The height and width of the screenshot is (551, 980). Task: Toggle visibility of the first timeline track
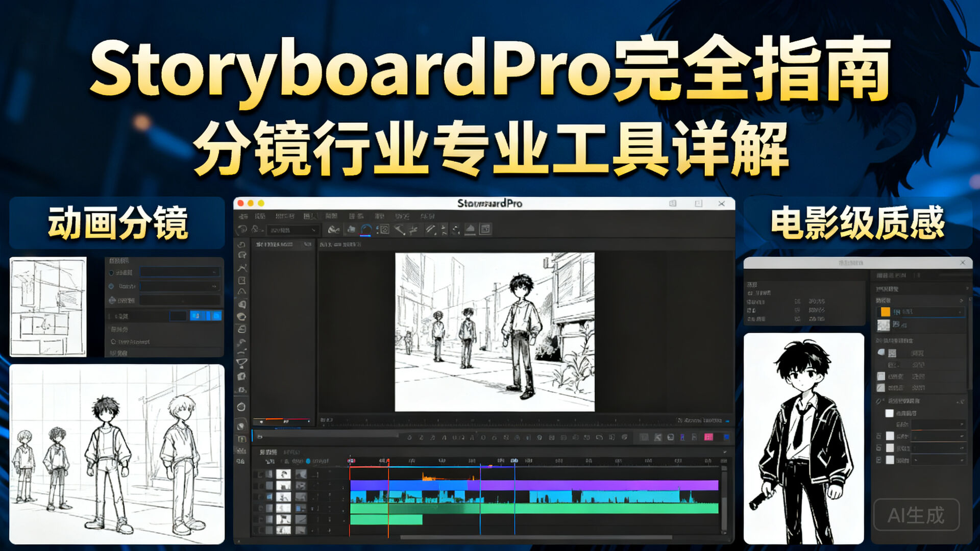point(261,474)
